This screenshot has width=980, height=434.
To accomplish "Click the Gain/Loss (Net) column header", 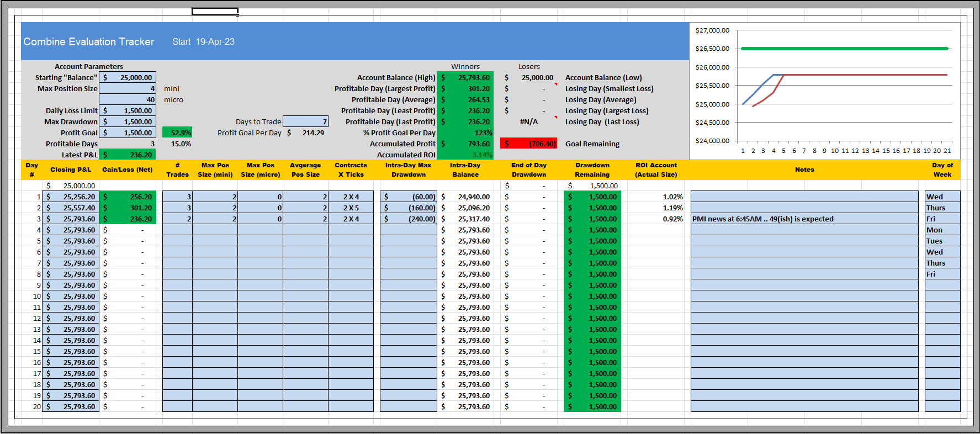I will (x=128, y=170).
